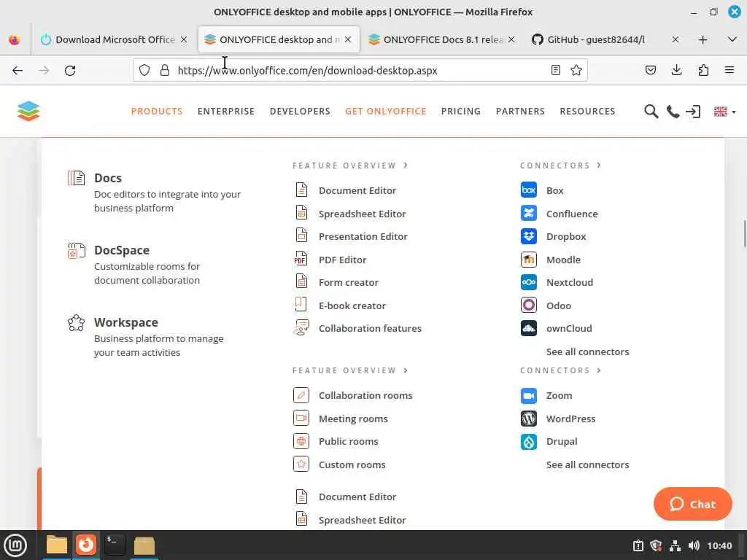Open a new browser tab
The width and height of the screenshot is (747, 560).
[x=703, y=39]
